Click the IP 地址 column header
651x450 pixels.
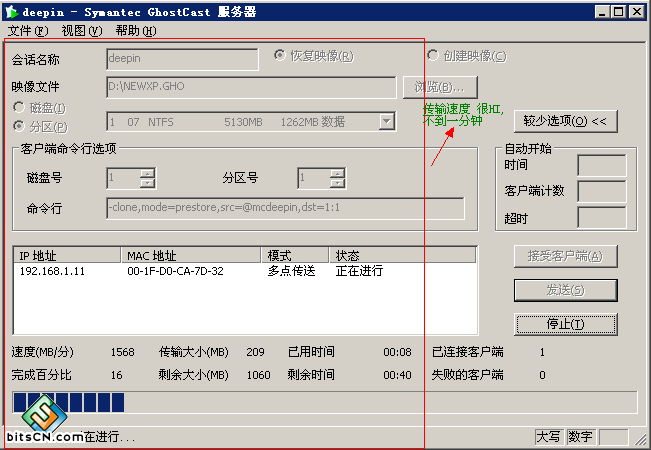coord(67,255)
